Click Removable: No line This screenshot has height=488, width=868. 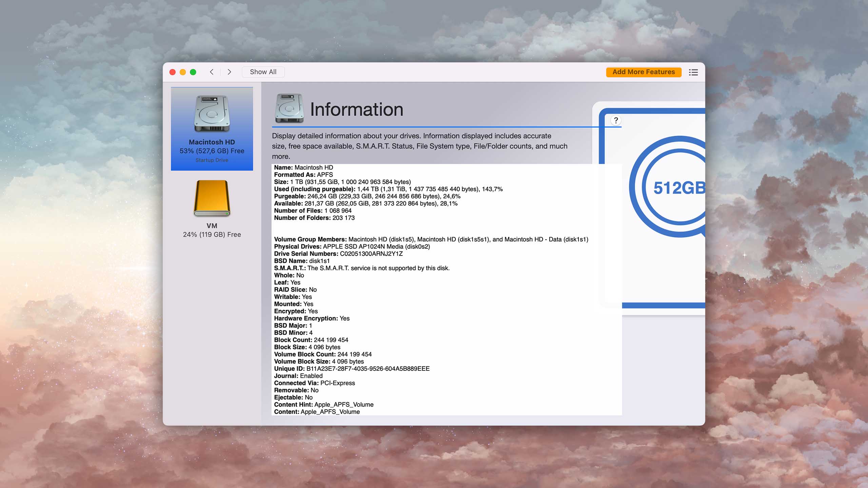pos(296,390)
